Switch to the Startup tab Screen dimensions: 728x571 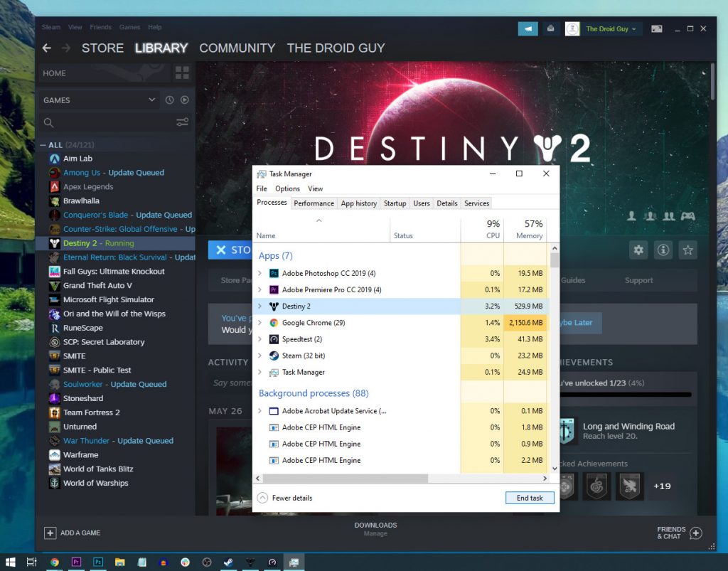395,203
